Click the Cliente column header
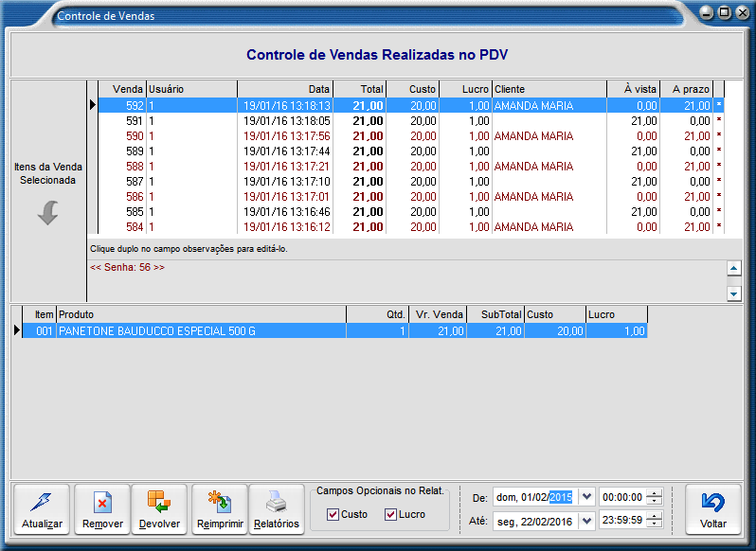Viewport: 756px width, 551px height. (549, 89)
